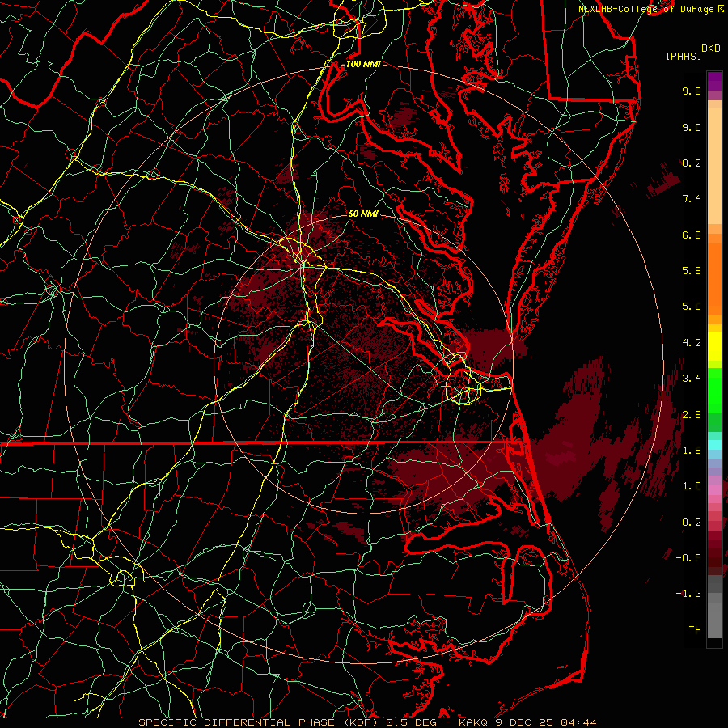728x728 pixels.
Task: Click the 4.2 scale value
Action: tap(692, 343)
